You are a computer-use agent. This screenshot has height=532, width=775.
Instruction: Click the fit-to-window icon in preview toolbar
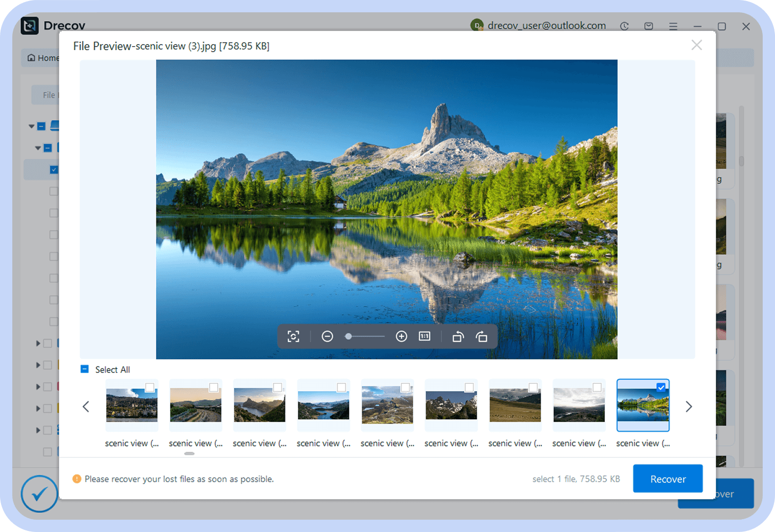tap(293, 337)
